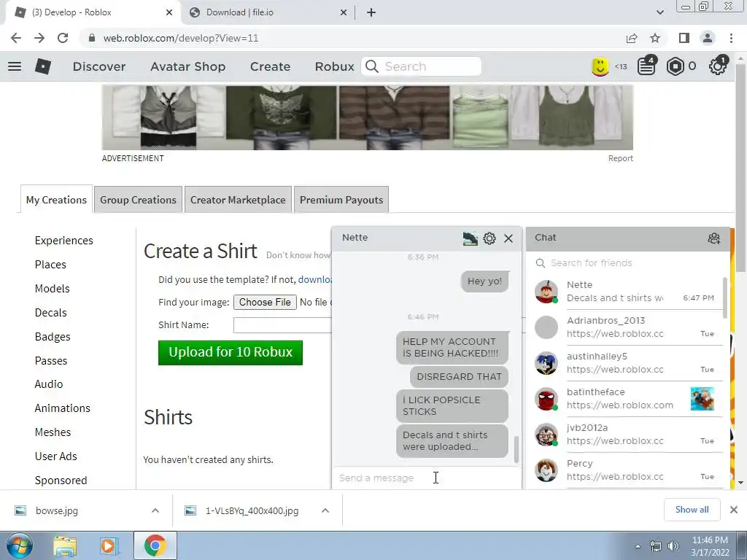The width and height of the screenshot is (747, 560).
Task: Open the settings gear in Roblox navbar
Action: [x=718, y=66]
